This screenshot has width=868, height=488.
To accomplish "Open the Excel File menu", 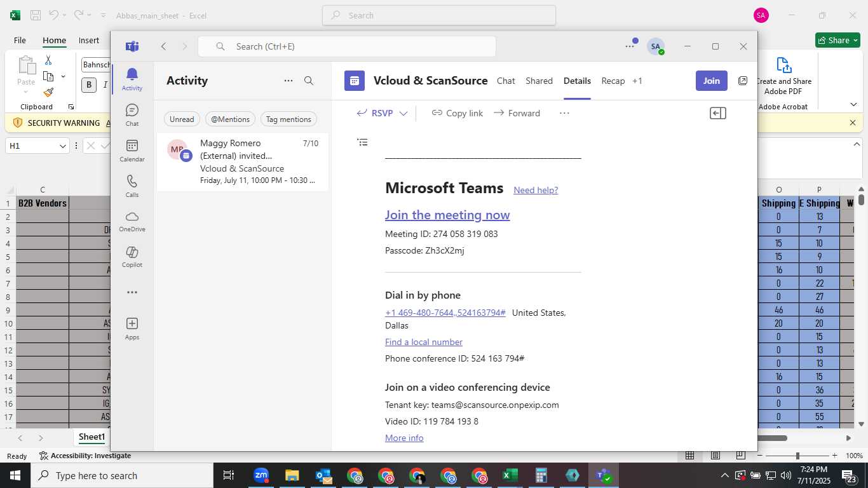I will tap(20, 40).
